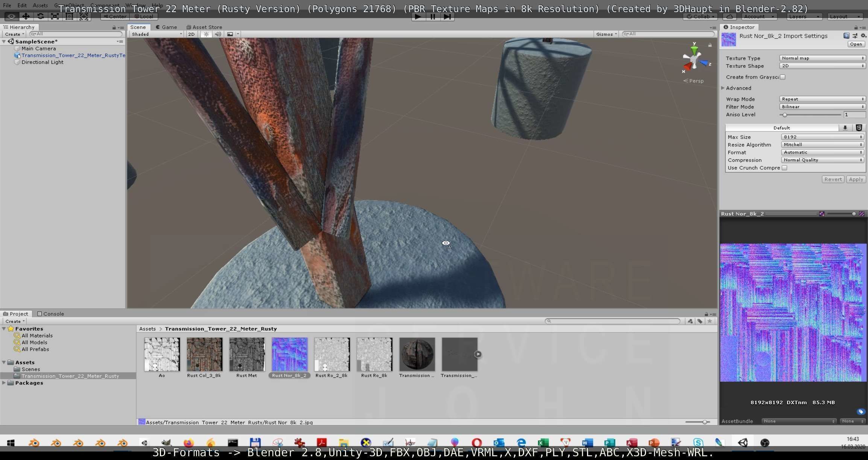Select the Rotate tool in toolbar

click(x=40, y=16)
